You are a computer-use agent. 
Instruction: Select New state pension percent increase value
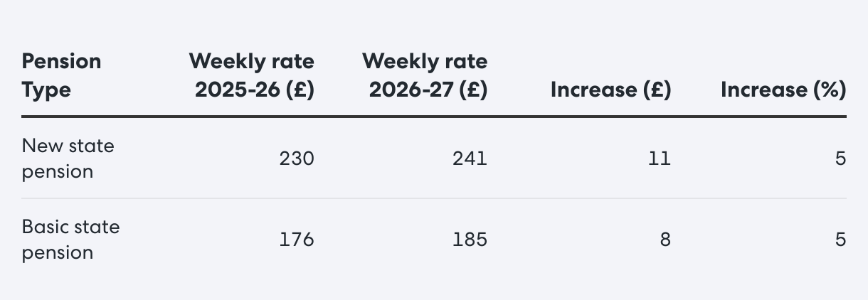tap(841, 159)
